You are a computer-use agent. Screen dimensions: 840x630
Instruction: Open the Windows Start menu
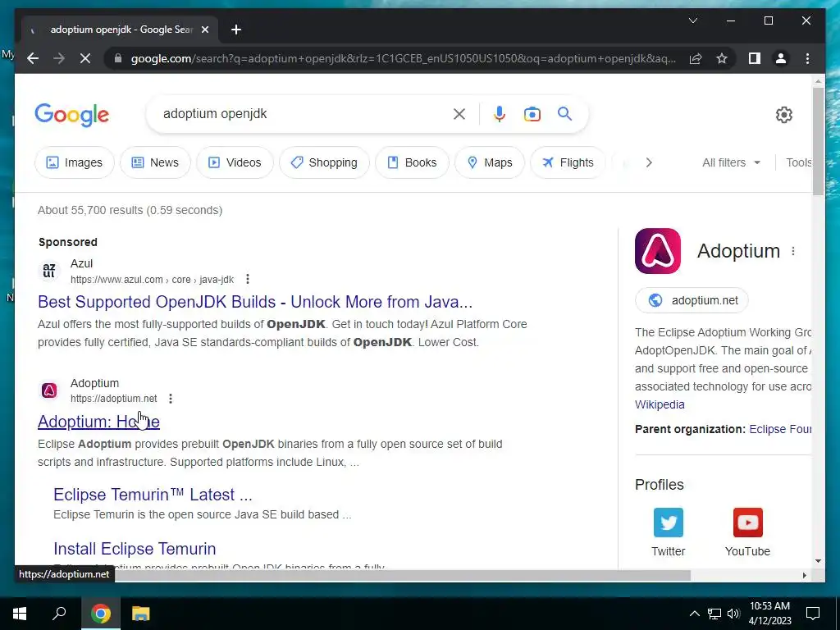(x=20, y=614)
